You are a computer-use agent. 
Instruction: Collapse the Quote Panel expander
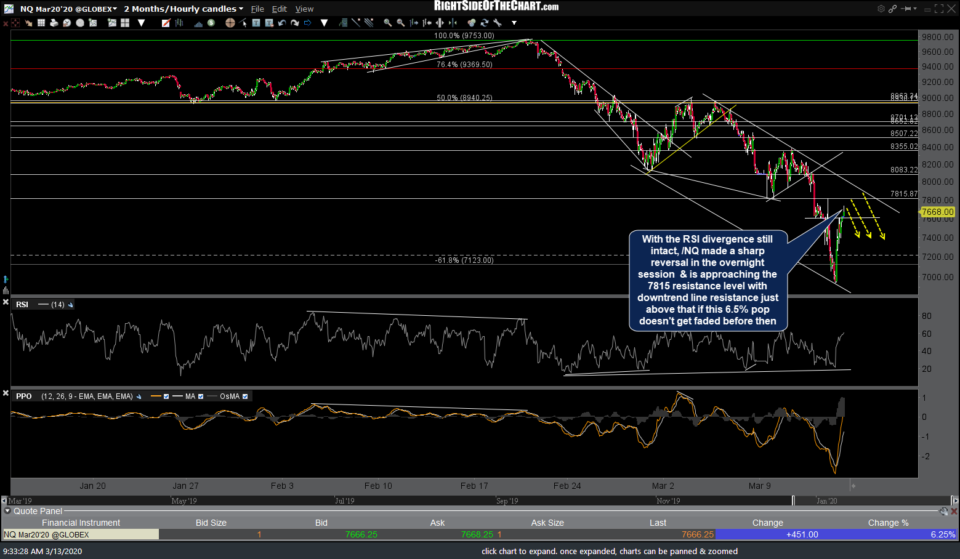coord(7,511)
